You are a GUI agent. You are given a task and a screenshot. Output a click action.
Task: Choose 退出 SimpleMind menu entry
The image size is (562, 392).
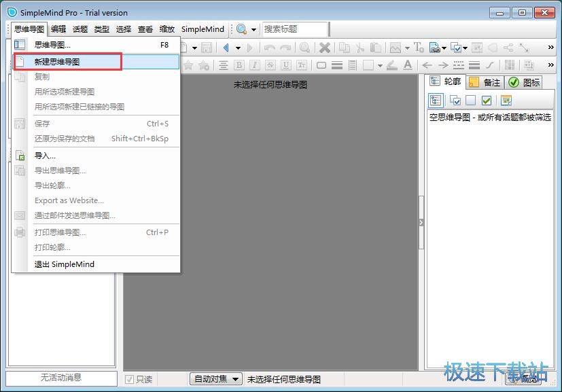(x=96, y=264)
